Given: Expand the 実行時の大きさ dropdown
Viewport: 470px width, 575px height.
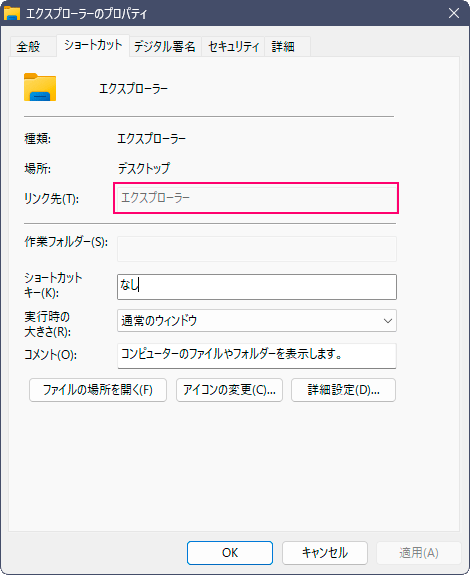Looking at the screenshot, I should [x=257, y=321].
